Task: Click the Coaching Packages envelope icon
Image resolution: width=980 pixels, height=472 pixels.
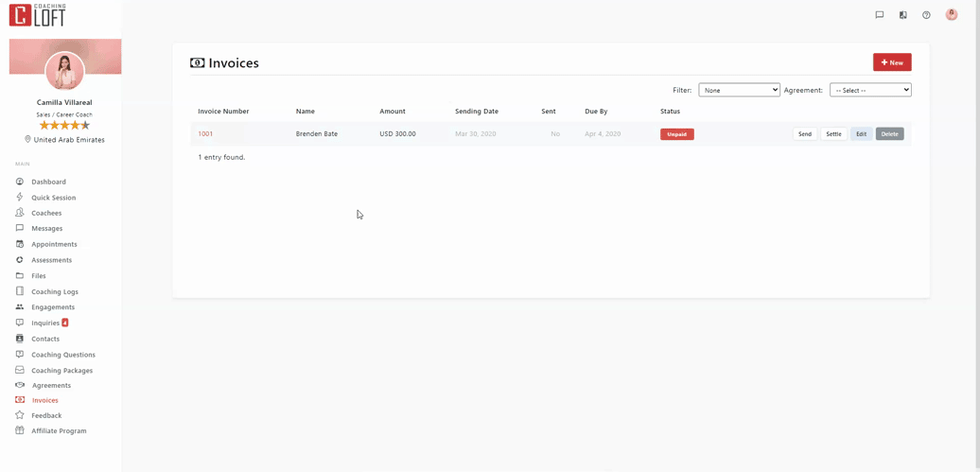Action: click(x=19, y=370)
